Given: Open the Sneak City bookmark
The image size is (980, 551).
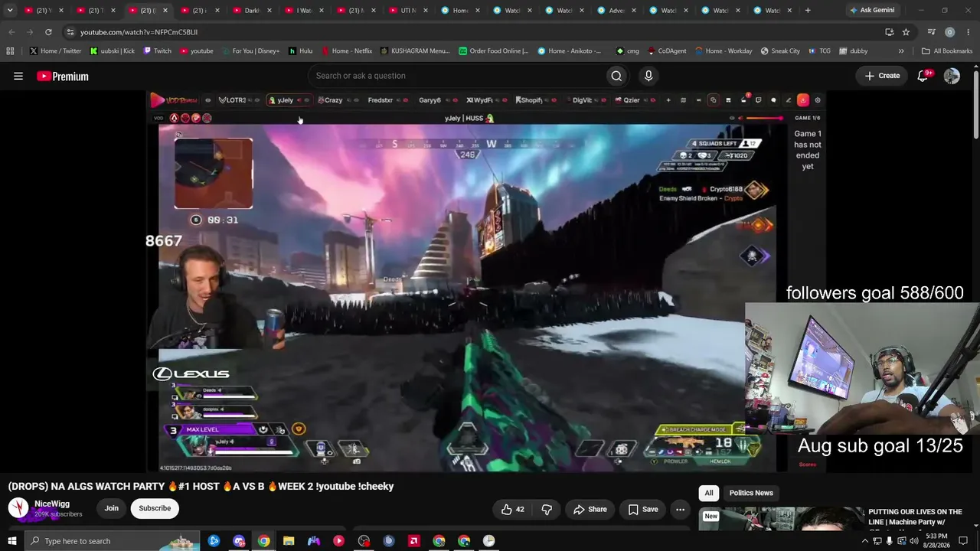Looking at the screenshot, I should [x=780, y=51].
